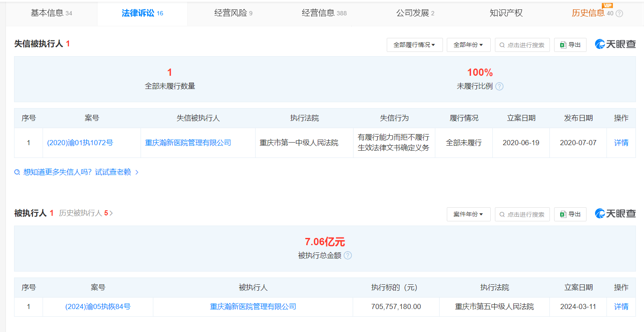Click 详情 for case (2024)渝05执恢84号

[621, 306]
